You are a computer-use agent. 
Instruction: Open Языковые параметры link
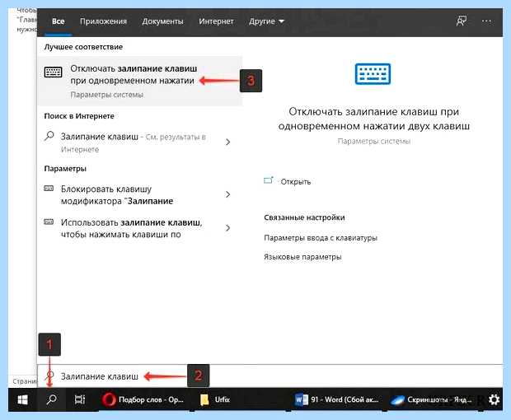tap(302, 257)
